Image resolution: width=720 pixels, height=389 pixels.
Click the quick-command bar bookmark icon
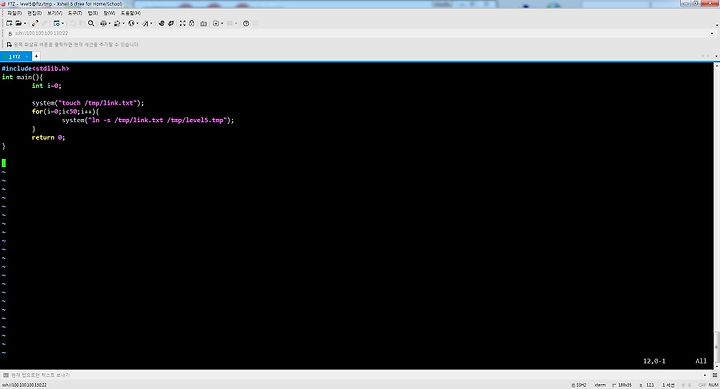9,45
